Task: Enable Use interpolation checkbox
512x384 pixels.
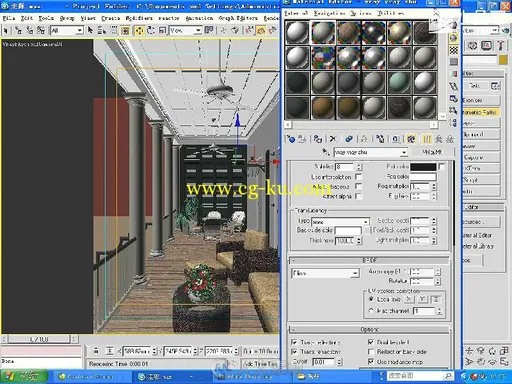Action: coord(359,177)
